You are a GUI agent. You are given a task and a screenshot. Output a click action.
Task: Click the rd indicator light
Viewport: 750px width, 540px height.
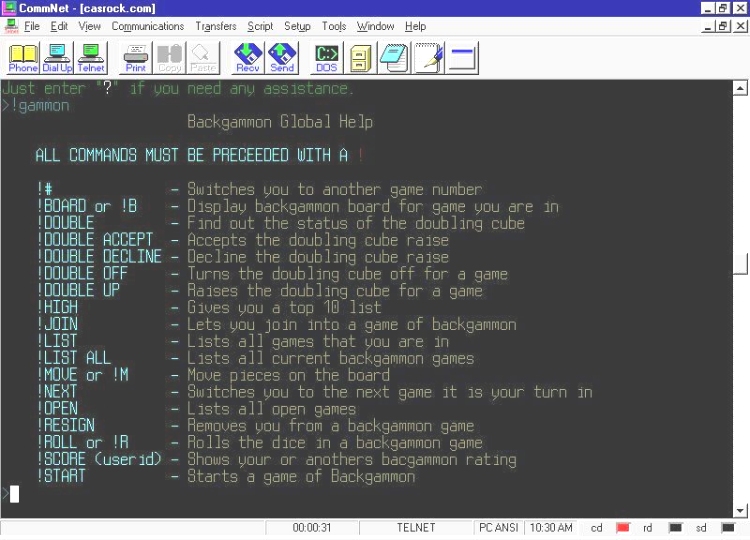point(675,528)
